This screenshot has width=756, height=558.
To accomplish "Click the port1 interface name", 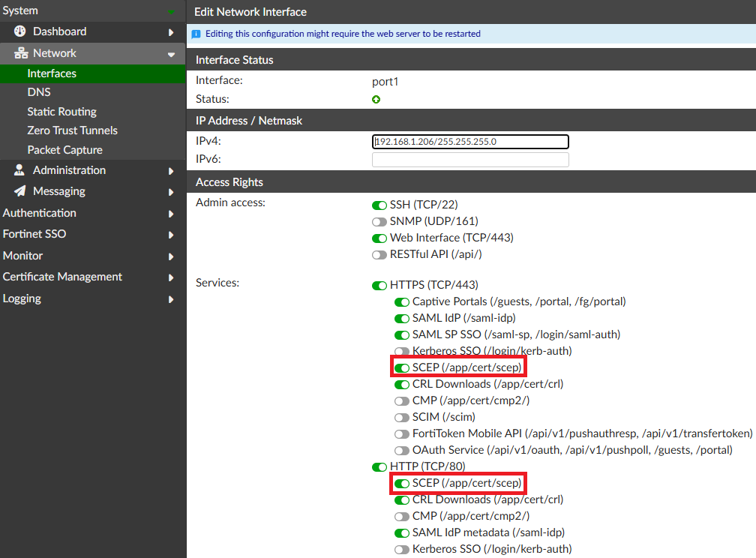I will [x=385, y=82].
